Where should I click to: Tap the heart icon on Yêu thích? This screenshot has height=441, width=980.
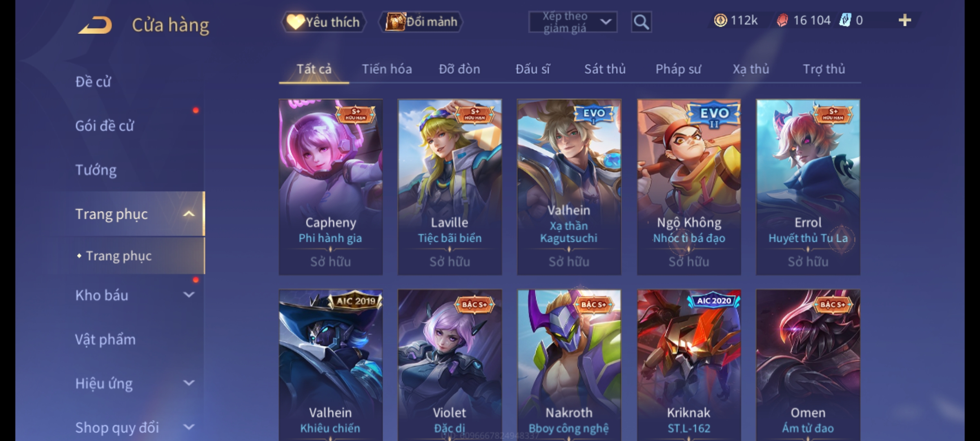click(295, 22)
